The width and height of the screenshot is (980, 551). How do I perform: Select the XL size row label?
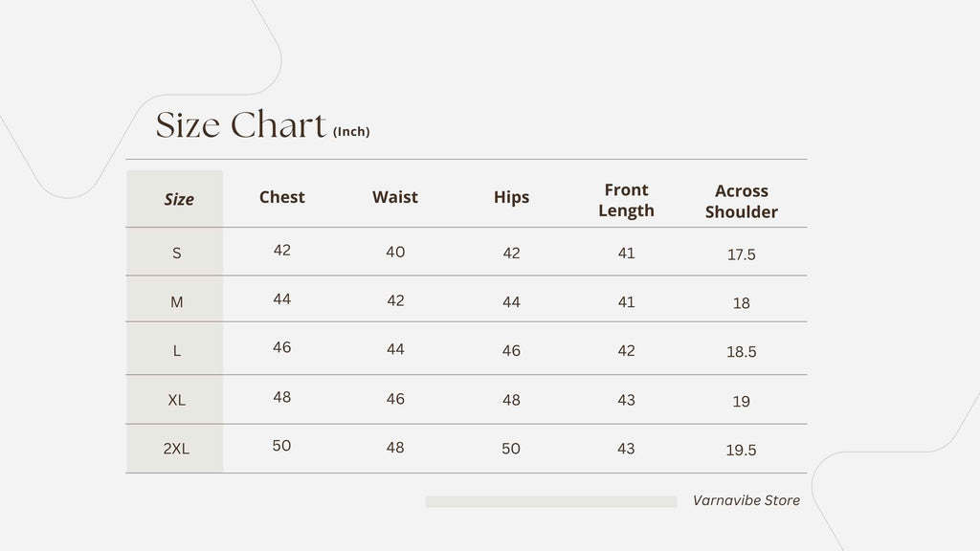(176, 400)
